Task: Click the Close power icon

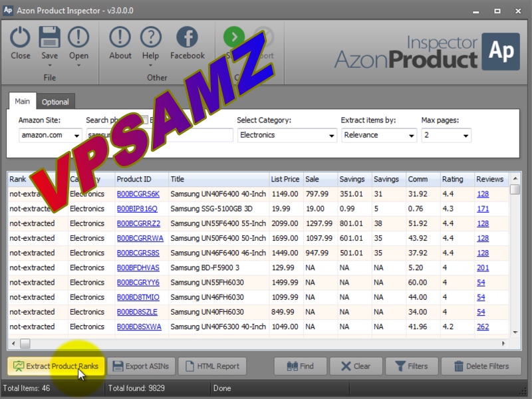Action: (x=20, y=37)
